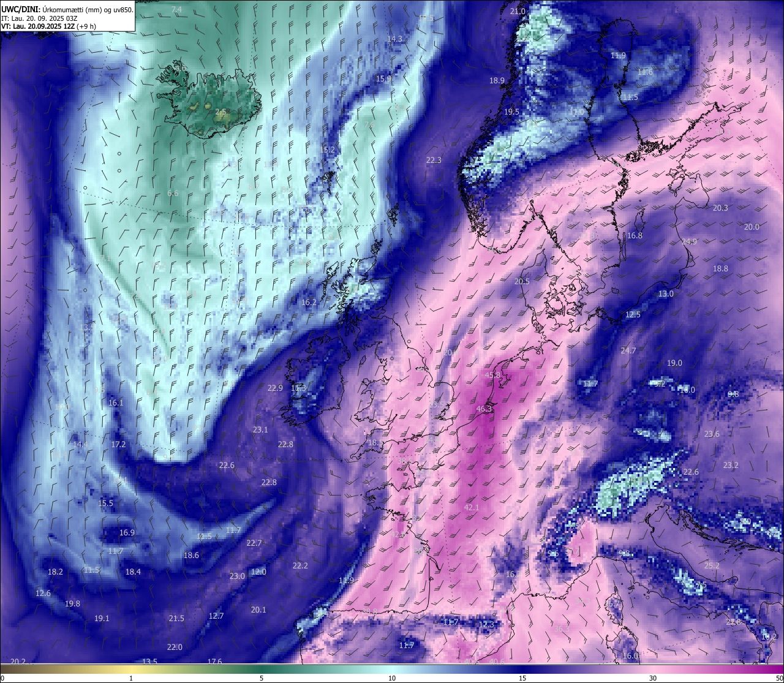784x683 pixels.
Task: Click the 22.3 value in the Norwegian Sea
Action: coord(434,160)
